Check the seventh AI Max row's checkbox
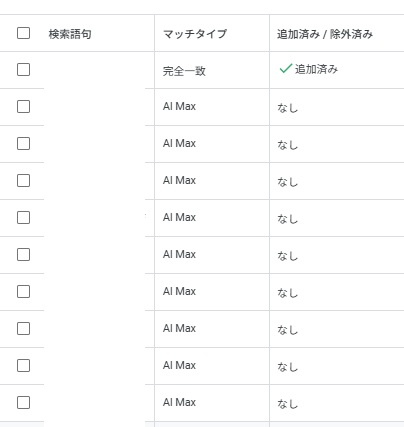The height and width of the screenshot is (427, 404). (x=23, y=329)
